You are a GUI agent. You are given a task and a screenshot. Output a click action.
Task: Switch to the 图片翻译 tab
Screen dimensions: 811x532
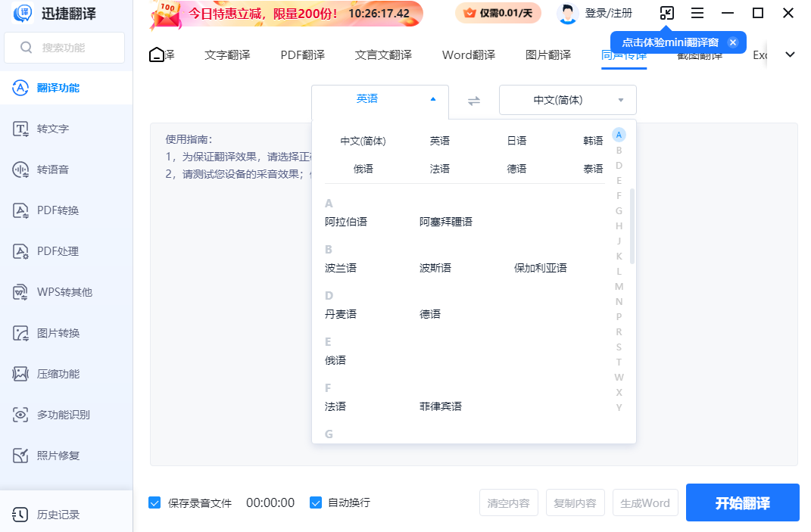point(548,54)
